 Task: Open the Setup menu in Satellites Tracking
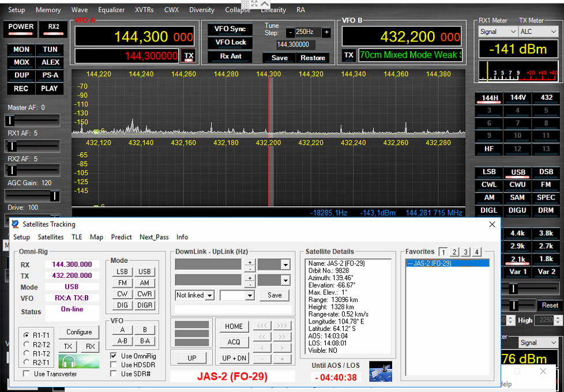point(21,237)
